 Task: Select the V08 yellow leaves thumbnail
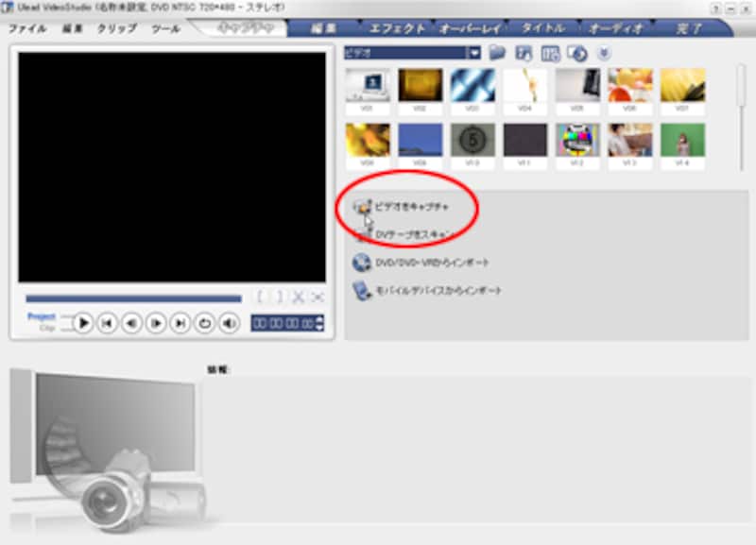[x=368, y=140]
